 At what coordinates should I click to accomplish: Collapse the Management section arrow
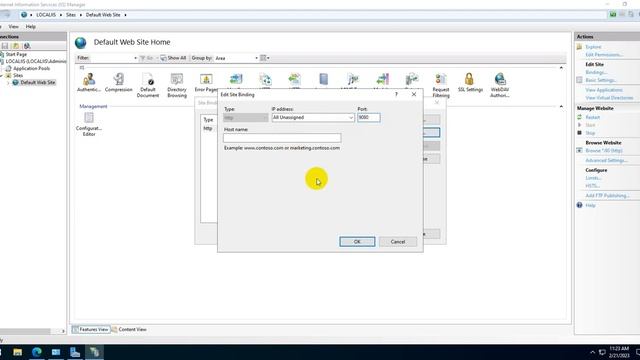click(561, 106)
